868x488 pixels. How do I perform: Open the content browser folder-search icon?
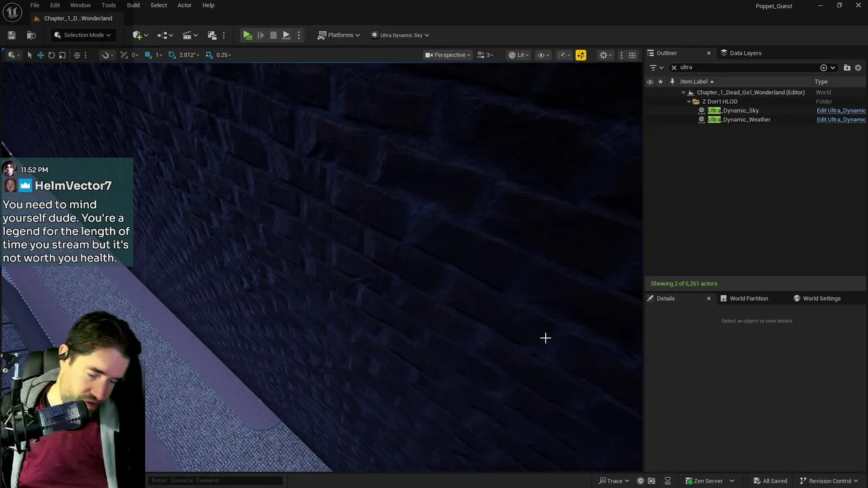pos(31,35)
